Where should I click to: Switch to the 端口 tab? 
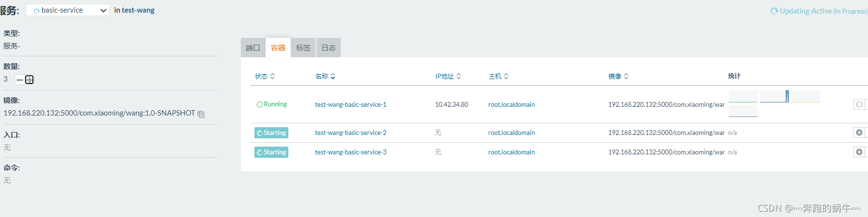(x=253, y=48)
